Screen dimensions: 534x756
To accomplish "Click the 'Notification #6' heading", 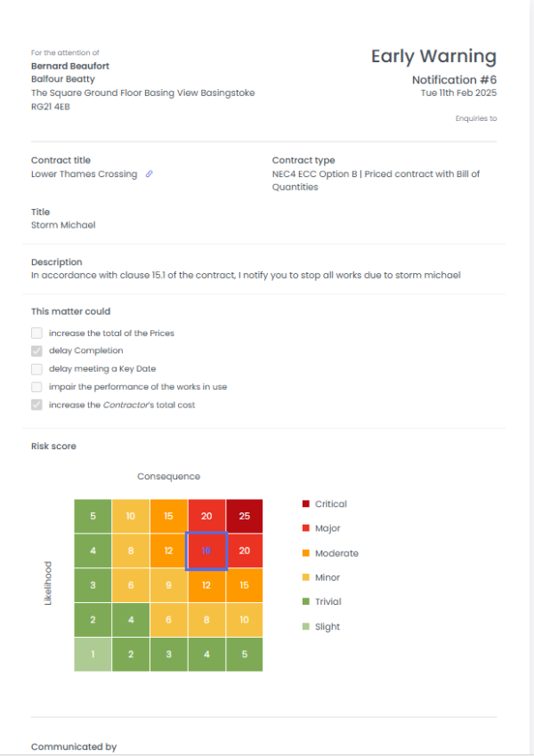I will (454, 80).
